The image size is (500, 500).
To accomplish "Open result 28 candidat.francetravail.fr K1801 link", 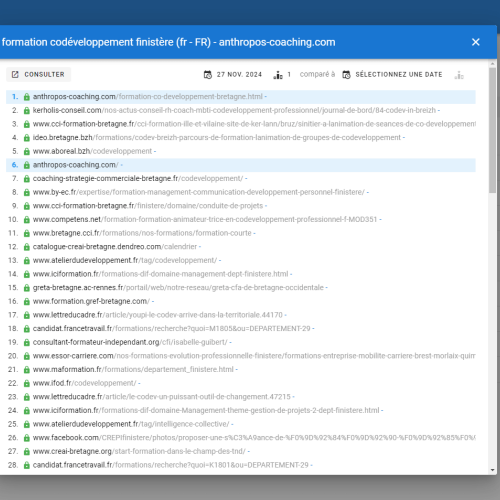I will pos(171,465).
